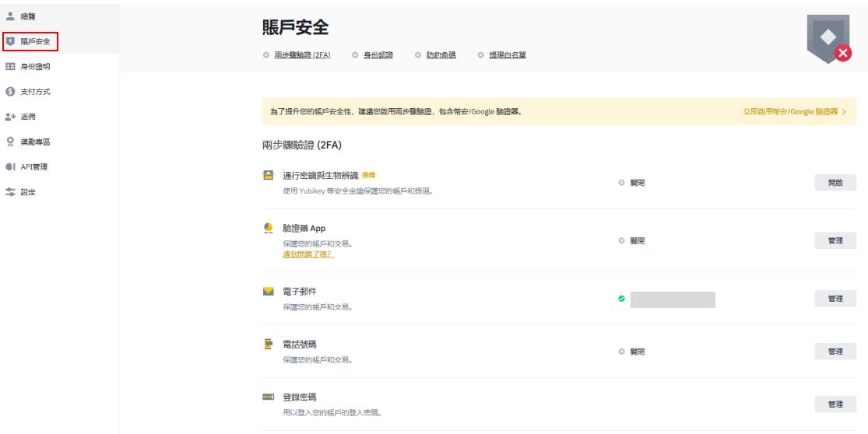Viewport: 868px width, 434px height.
Task: Click the 返佣 referral icon in sidebar
Action: coord(10,117)
